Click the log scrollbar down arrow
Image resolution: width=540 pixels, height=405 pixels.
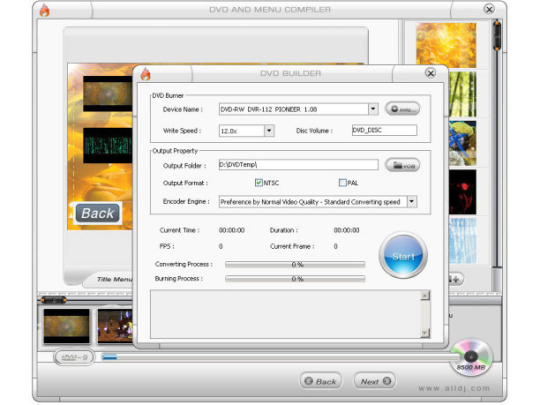click(x=425, y=333)
